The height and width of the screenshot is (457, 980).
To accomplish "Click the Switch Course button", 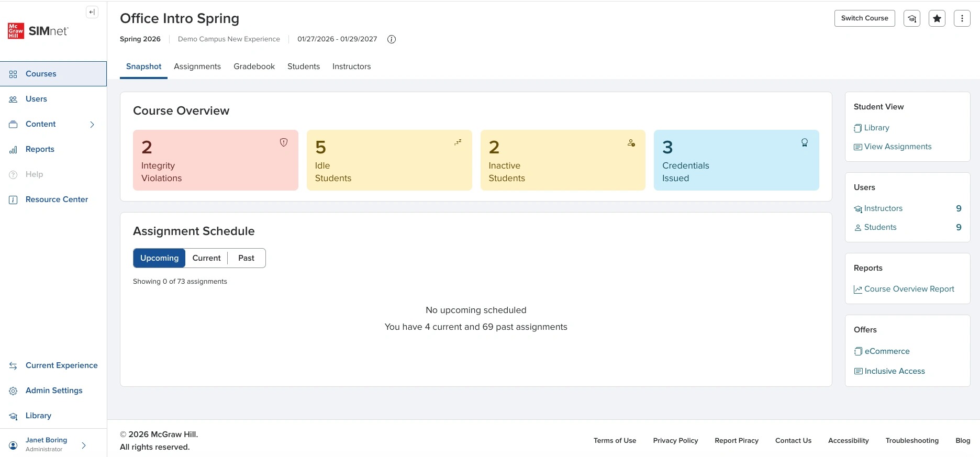I will click(865, 18).
